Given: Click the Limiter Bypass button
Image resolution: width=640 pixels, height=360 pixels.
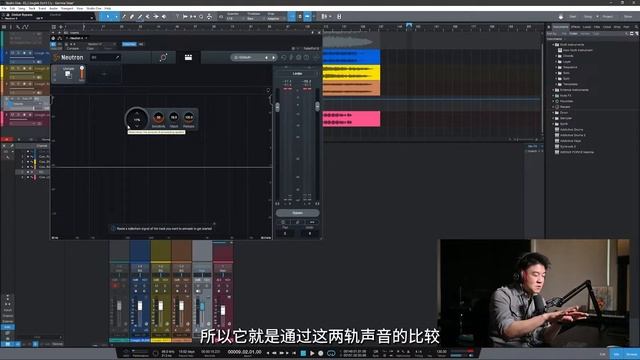Looking at the screenshot, I should coord(298,213).
